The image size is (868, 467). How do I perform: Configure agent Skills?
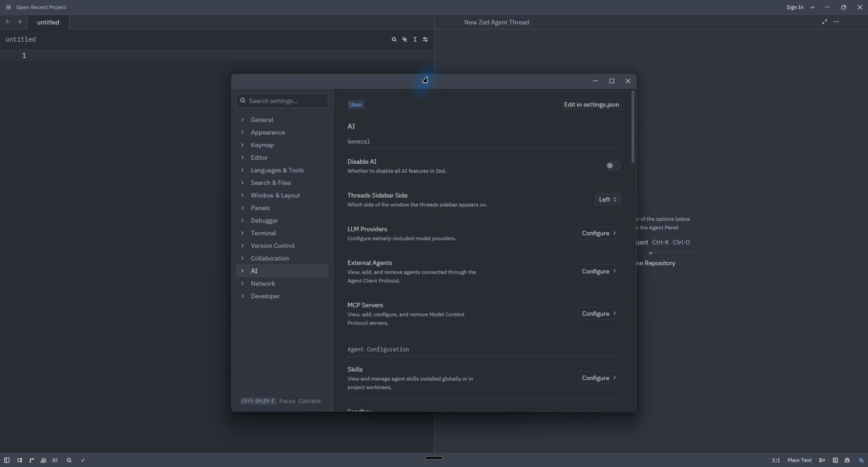tap(599, 378)
